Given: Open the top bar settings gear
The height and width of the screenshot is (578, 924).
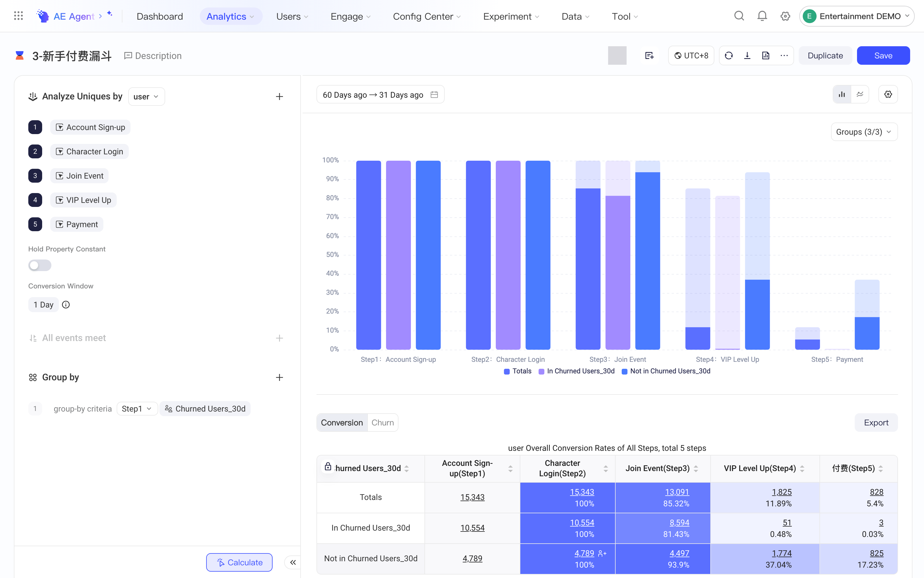Looking at the screenshot, I should pyautogui.click(x=785, y=16).
